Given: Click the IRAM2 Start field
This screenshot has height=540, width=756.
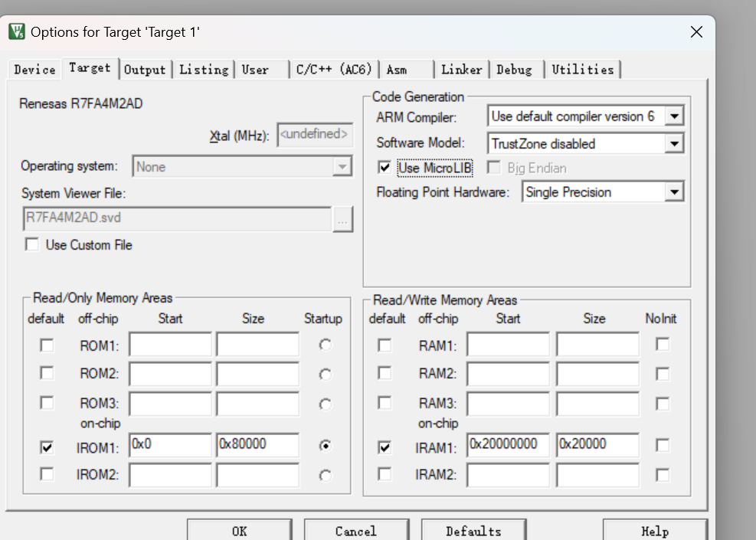Looking at the screenshot, I should click(508, 475).
